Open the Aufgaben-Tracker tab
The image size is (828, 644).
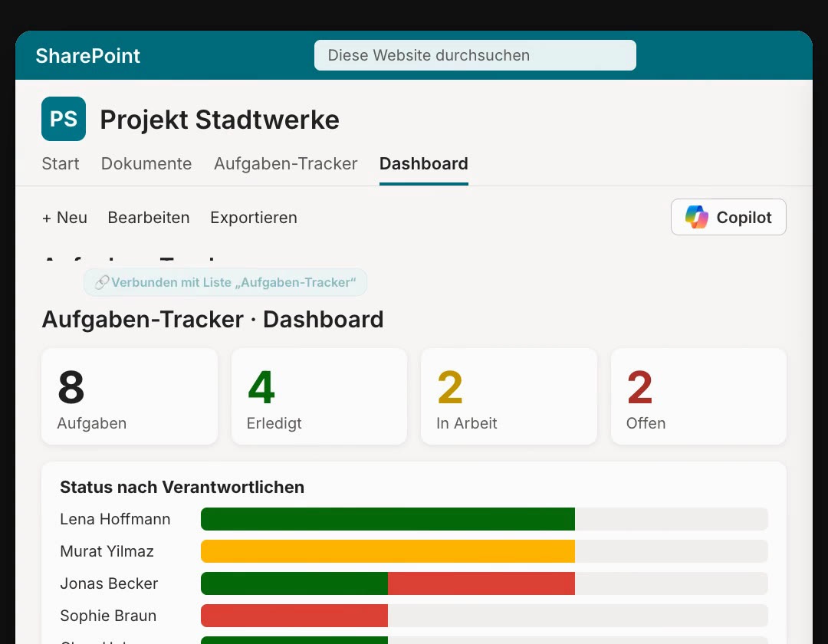[286, 163]
